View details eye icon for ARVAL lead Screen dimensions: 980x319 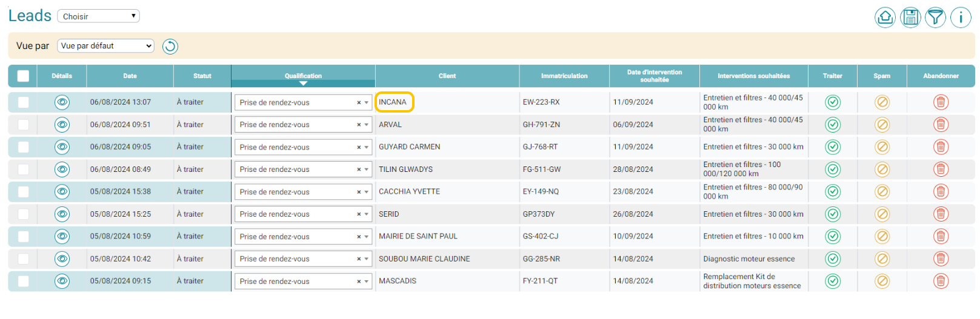click(62, 125)
